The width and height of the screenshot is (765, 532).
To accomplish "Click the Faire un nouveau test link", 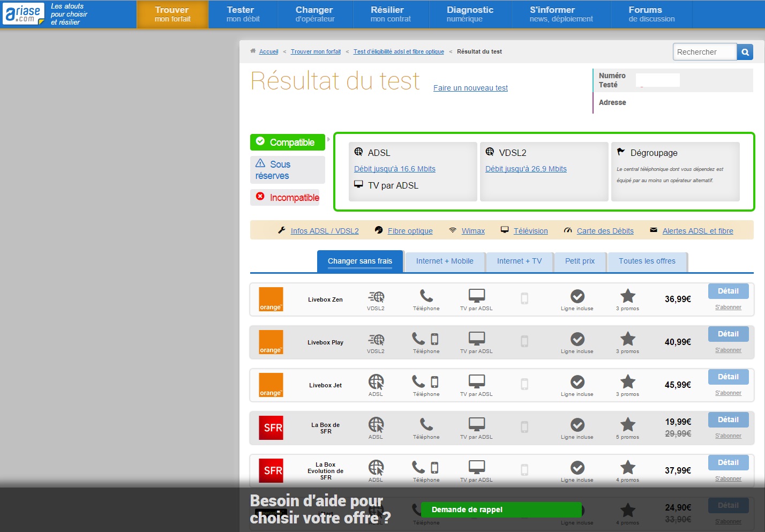I will [x=470, y=88].
